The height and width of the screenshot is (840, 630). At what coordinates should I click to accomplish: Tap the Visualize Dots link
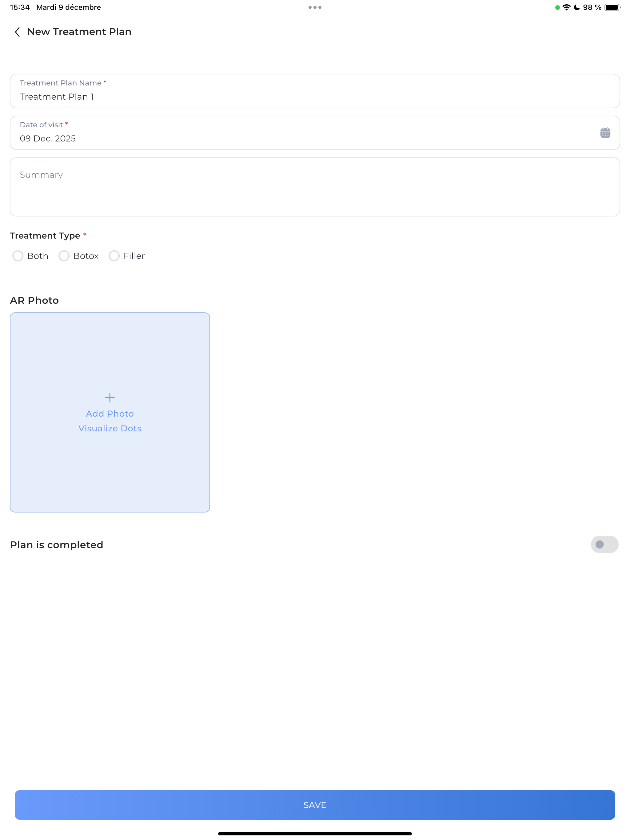pyautogui.click(x=110, y=428)
